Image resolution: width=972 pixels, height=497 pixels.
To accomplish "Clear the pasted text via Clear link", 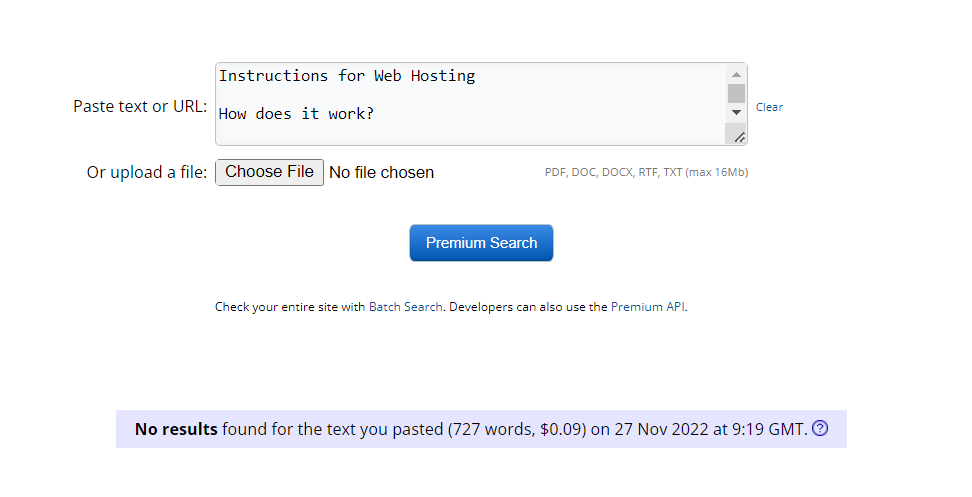I will point(769,107).
